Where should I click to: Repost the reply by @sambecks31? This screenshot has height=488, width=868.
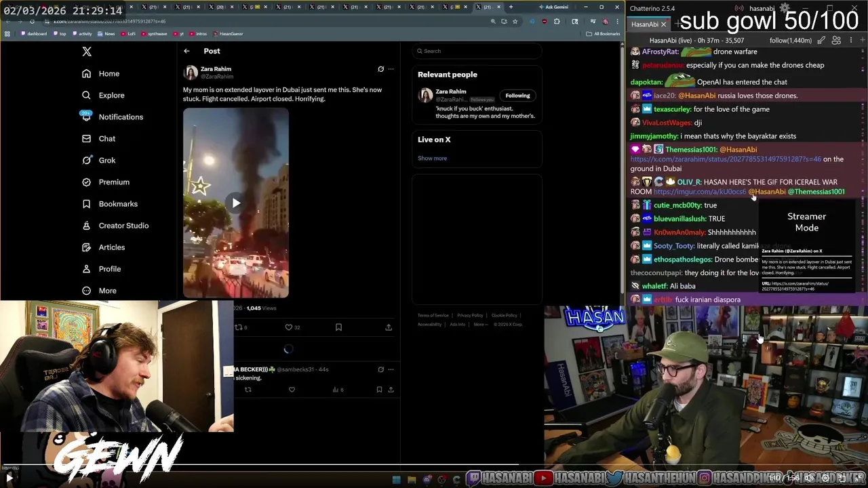[x=248, y=390]
